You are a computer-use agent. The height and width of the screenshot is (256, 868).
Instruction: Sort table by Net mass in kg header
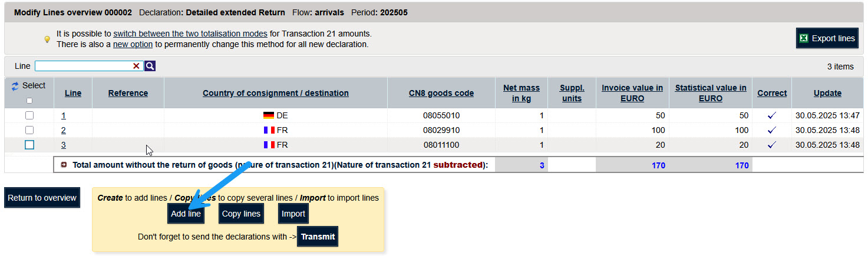pos(522,93)
